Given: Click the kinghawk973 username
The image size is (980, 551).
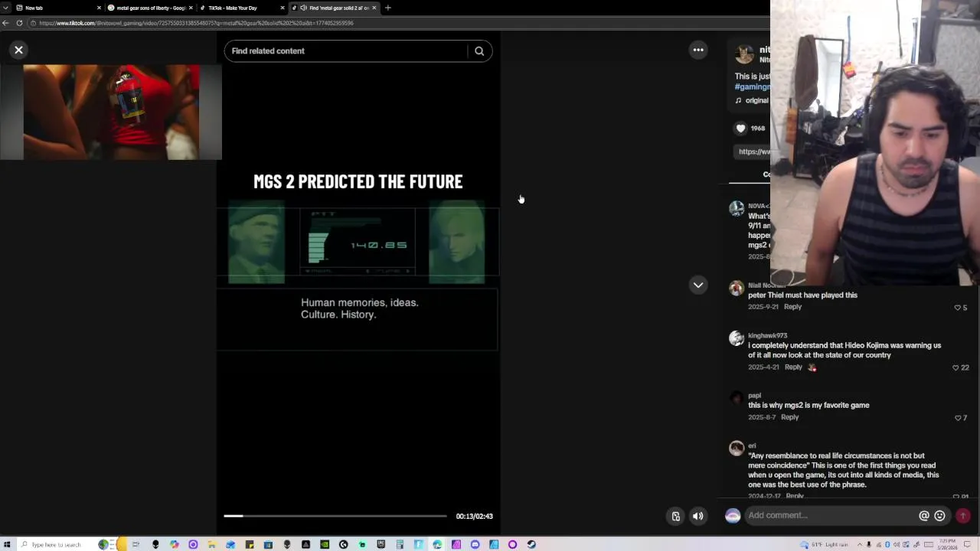Looking at the screenshot, I should tap(767, 335).
